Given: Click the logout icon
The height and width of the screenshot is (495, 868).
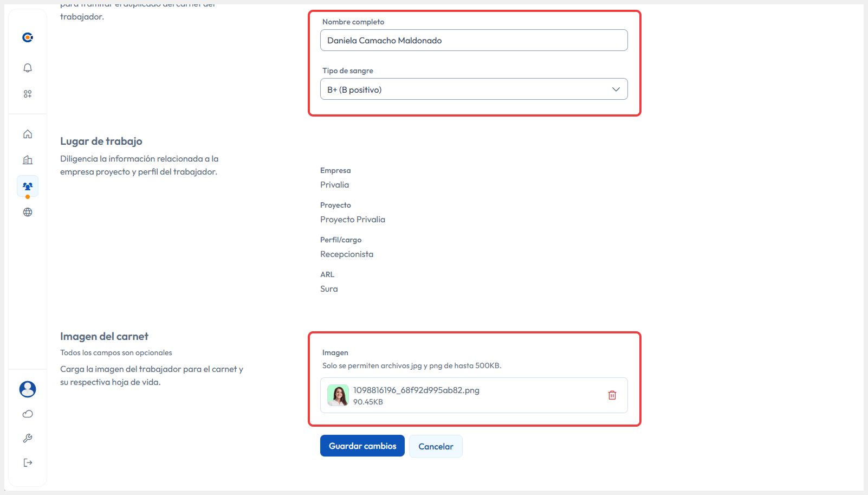Looking at the screenshot, I should 28,462.
